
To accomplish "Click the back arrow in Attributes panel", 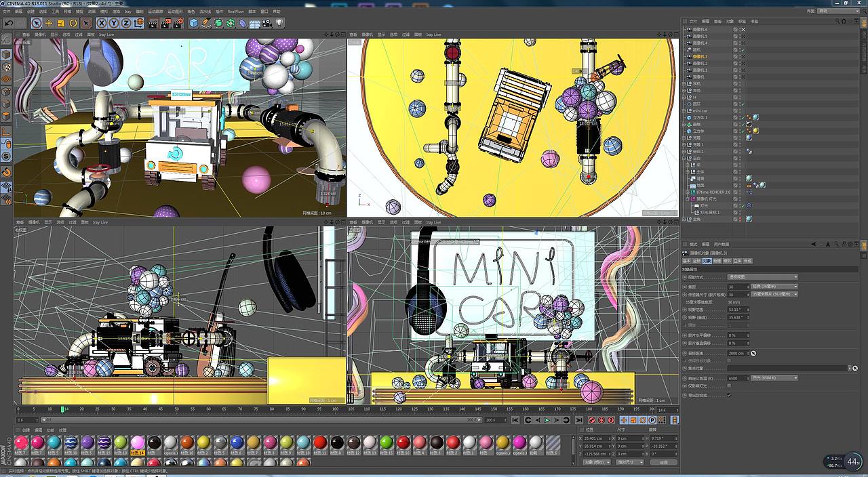I will [x=813, y=244].
